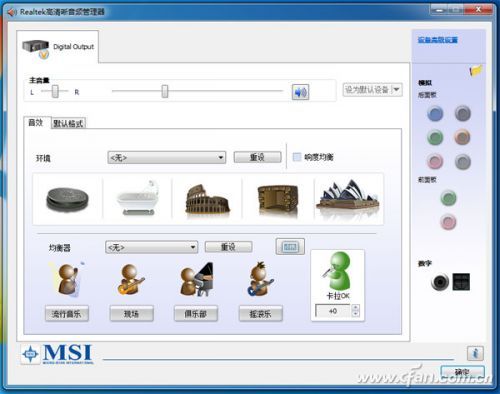The image size is (500, 394).
Task: Open the graphic equalizer button
Action: coord(290,247)
